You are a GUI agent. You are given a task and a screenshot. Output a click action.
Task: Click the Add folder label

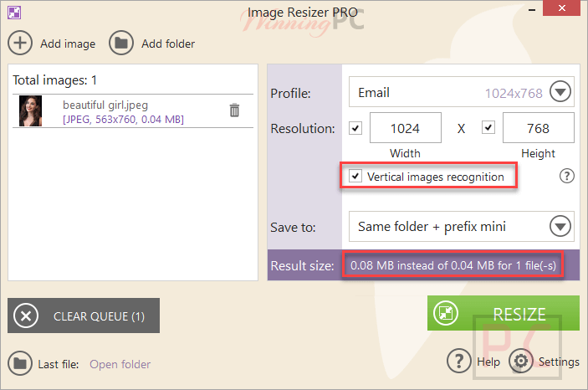pos(168,44)
